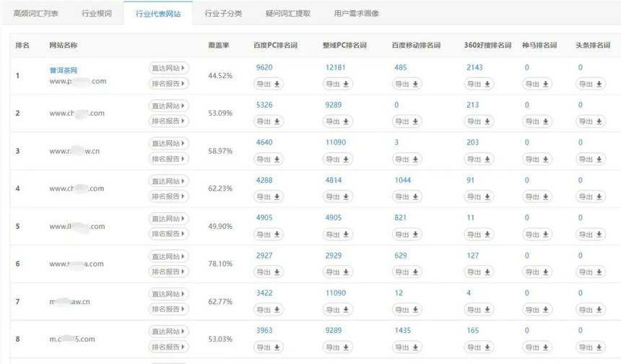Select the 58.97% coverage value
This screenshot has height=364, width=621.
220,151
